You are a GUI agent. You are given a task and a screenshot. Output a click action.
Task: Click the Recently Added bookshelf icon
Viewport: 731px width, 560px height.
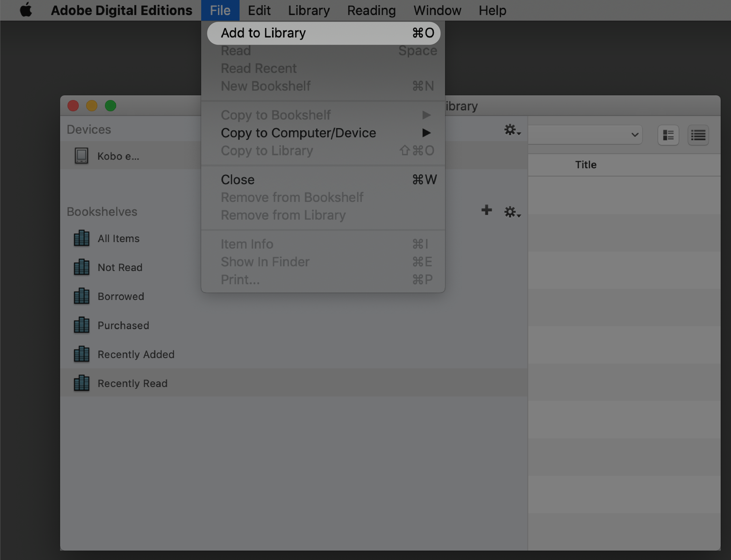click(x=82, y=354)
